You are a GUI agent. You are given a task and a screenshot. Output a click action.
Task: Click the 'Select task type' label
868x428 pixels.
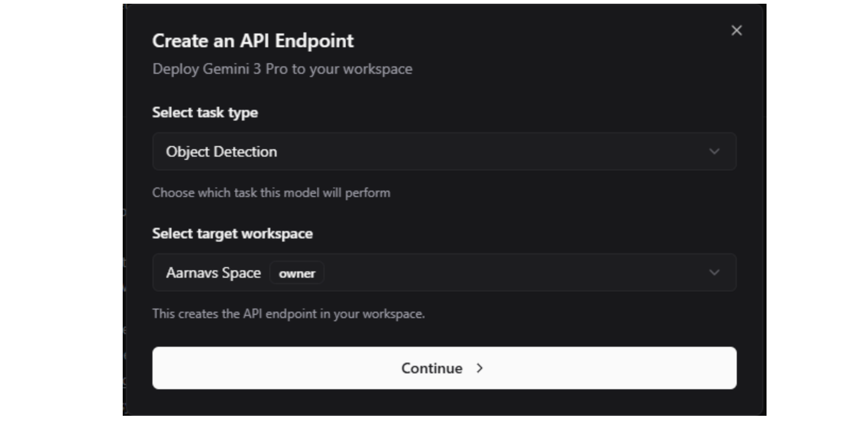click(x=205, y=113)
